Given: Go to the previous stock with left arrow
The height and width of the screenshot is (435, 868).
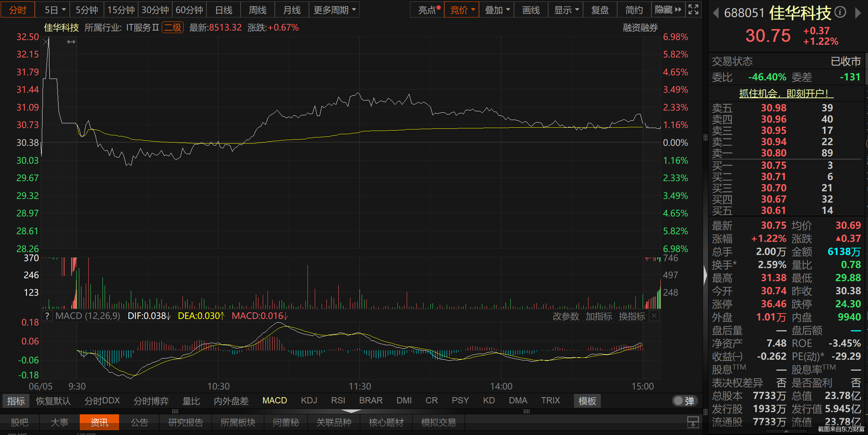Looking at the screenshot, I should (716, 13).
